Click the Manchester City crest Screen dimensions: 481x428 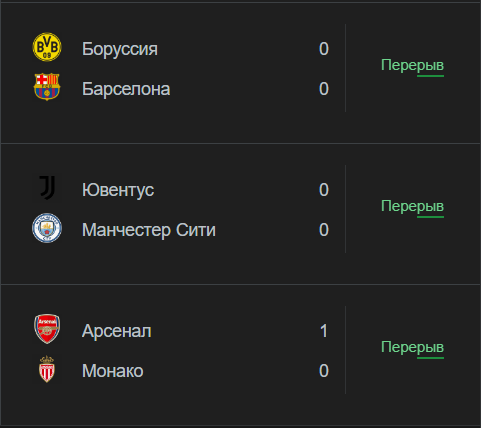coord(47,228)
